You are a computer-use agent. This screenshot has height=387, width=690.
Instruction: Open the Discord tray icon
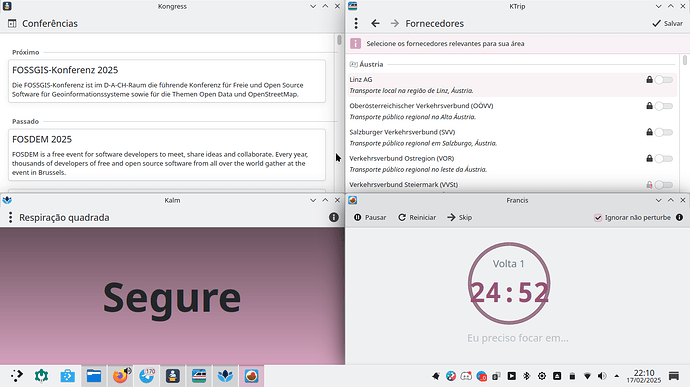[x=466, y=376]
